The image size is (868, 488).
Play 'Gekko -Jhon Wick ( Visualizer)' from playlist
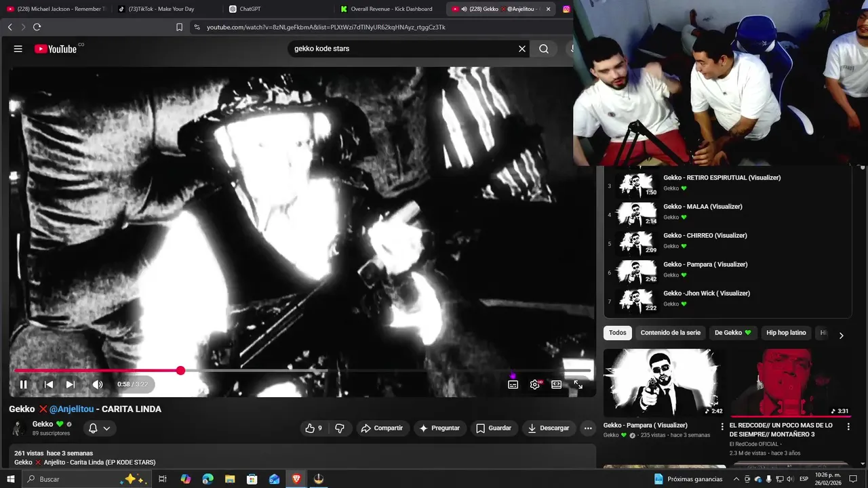click(x=727, y=300)
